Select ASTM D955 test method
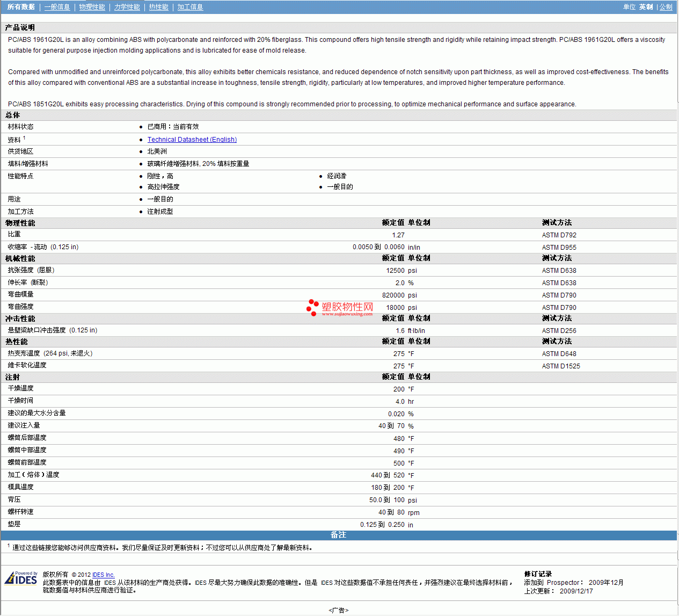 tap(559, 248)
